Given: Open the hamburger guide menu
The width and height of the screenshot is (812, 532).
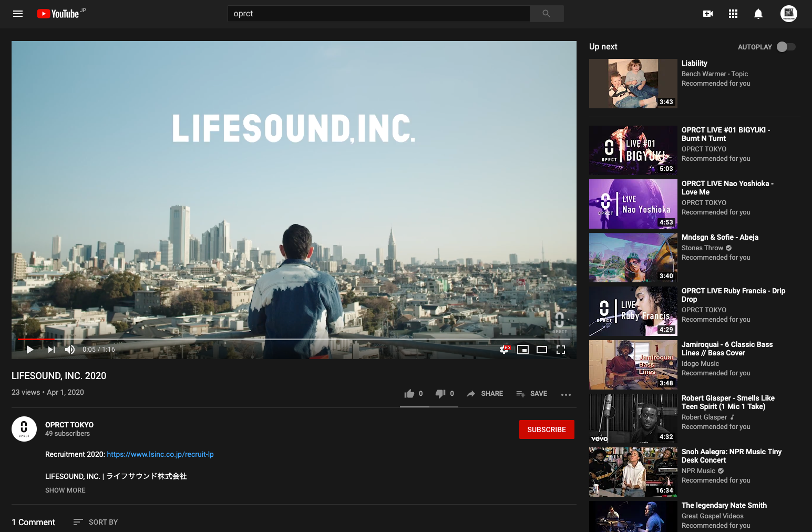Looking at the screenshot, I should [18, 14].
